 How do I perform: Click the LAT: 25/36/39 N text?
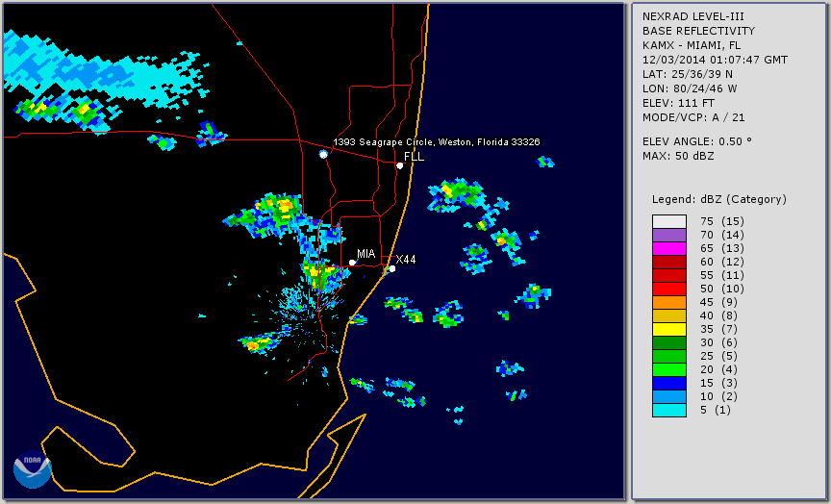coord(688,74)
